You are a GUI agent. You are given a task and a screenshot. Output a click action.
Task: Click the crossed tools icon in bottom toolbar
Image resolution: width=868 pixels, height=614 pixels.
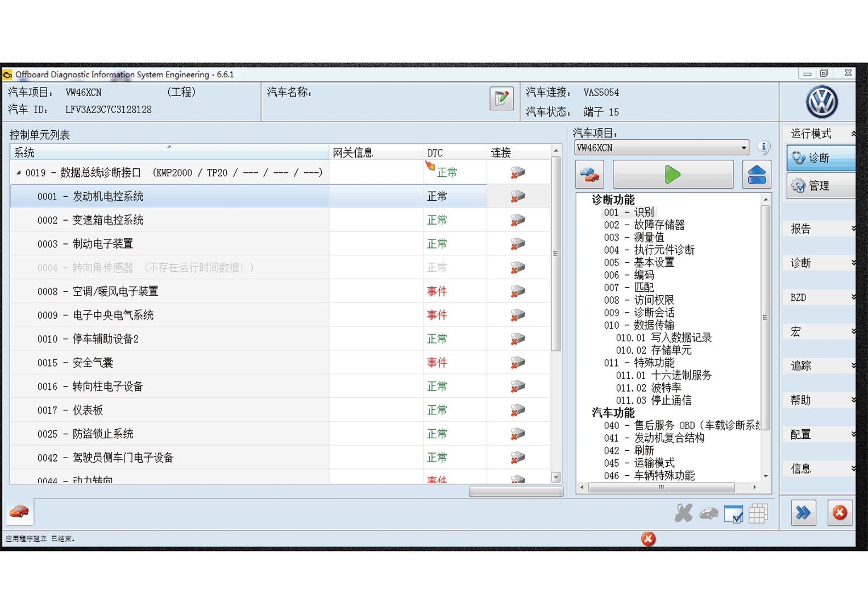[684, 513]
